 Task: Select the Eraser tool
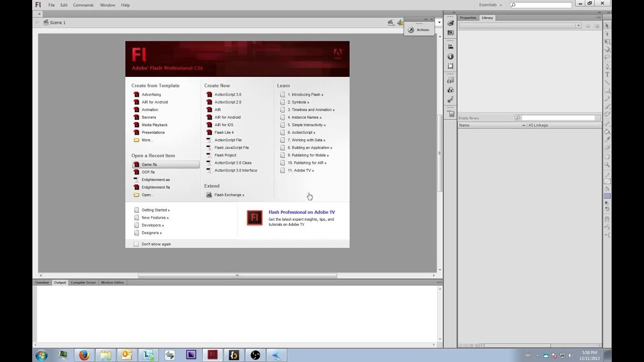607,147
